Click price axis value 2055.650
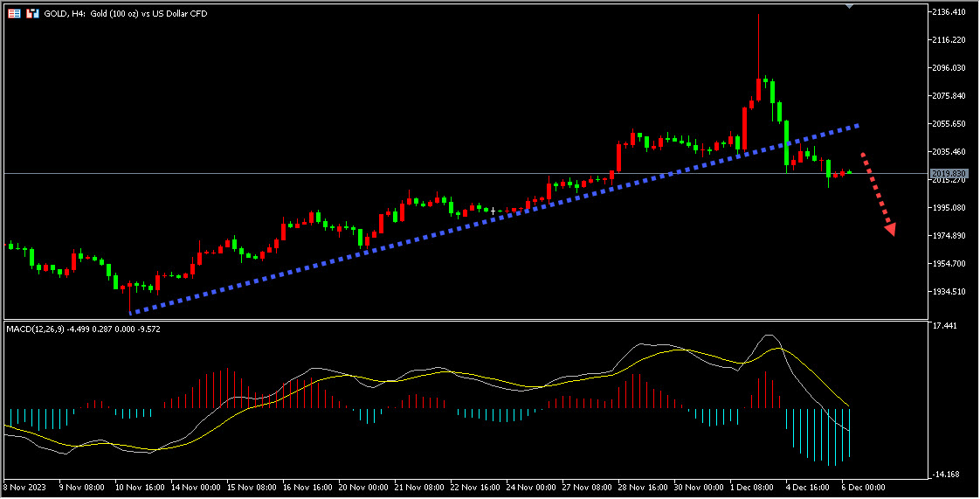Viewport: 980px width, 499px height. (x=949, y=124)
